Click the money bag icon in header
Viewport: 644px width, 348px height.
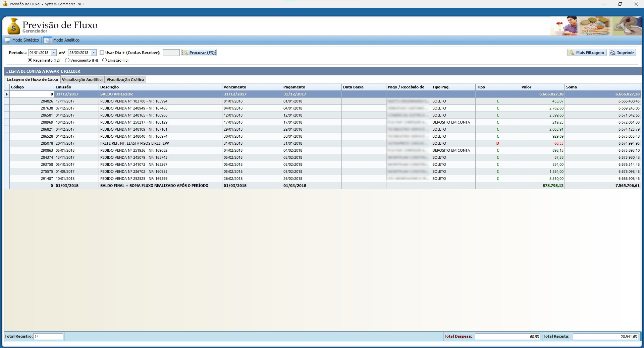pyautogui.click(x=13, y=26)
